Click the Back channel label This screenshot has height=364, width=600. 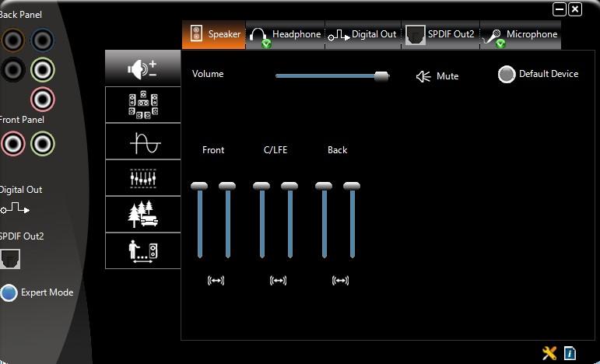point(337,150)
